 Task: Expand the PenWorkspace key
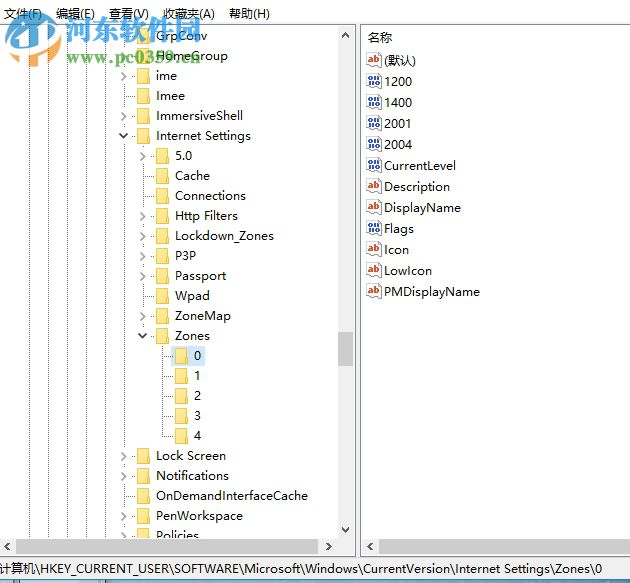click(x=123, y=516)
